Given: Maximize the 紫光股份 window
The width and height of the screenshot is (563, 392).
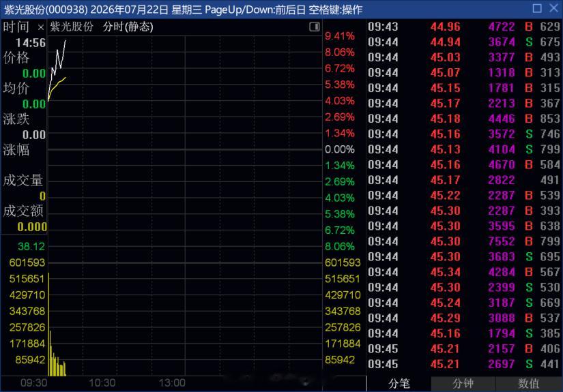Looking at the screenshot, I should (x=537, y=8).
